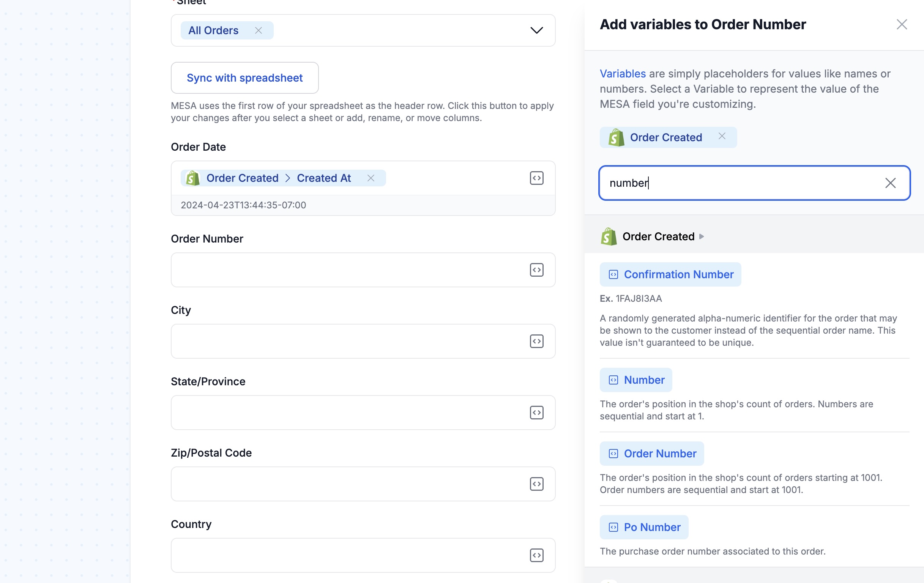
Task: Click the code icon in Order Date field
Action: (x=536, y=178)
